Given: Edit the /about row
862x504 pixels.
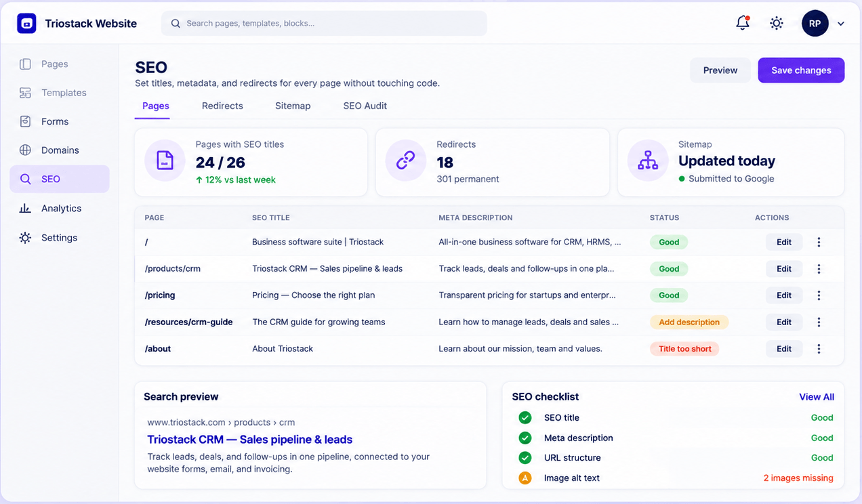Looking at the screenshot, I should pos(784,349).
